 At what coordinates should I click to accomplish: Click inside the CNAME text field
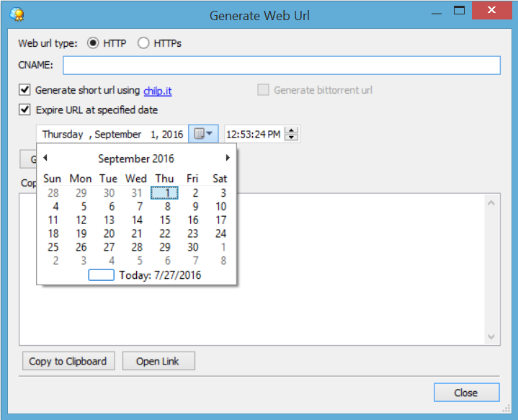click(281, 66)
